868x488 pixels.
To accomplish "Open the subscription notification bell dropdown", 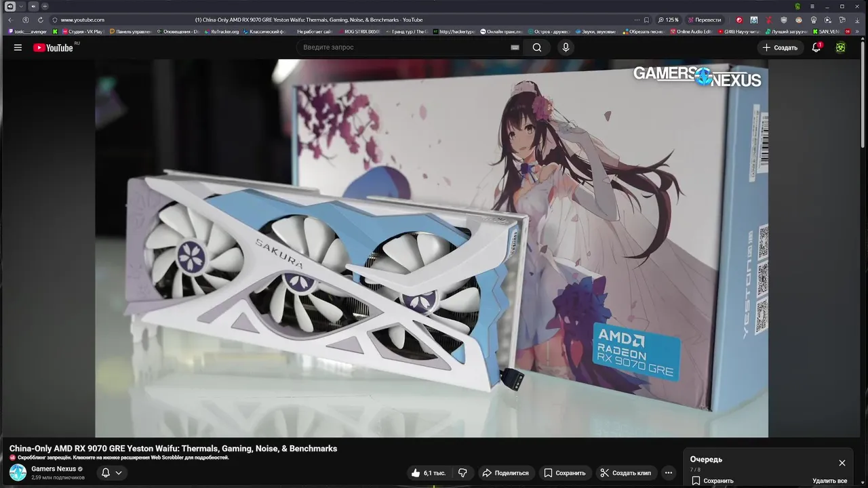I will coord(112,473).
